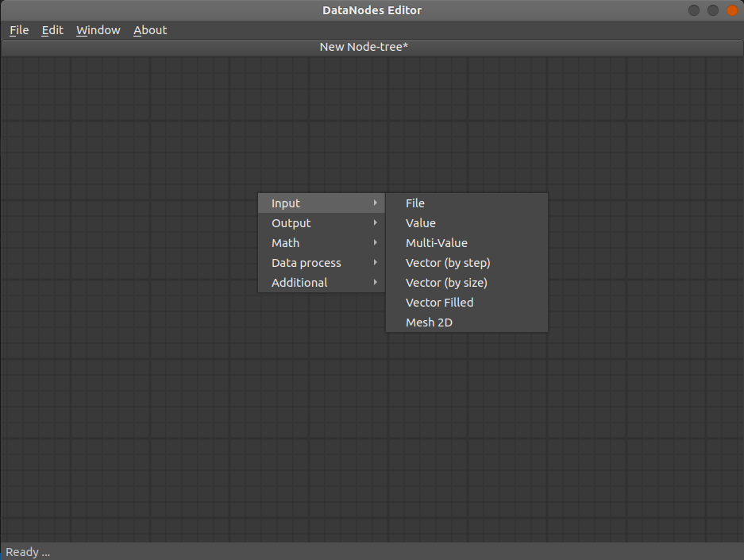Open the Window menu

(x=98, y=30)
